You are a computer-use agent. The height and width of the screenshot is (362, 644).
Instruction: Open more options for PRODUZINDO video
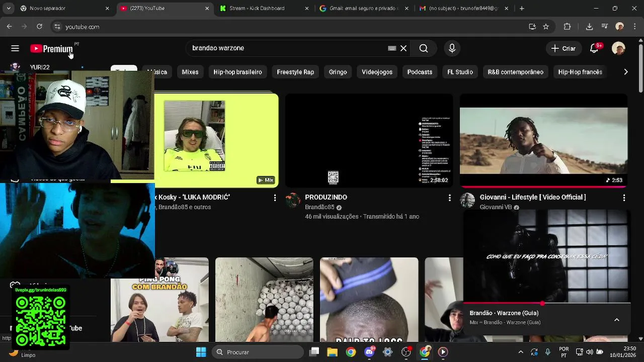click(449, 198)
